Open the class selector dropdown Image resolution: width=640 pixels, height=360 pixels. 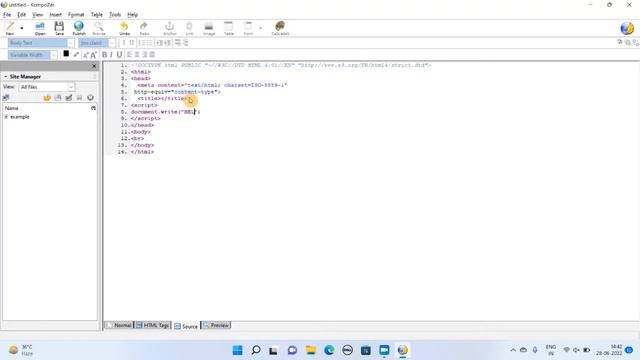pos(97,43)
